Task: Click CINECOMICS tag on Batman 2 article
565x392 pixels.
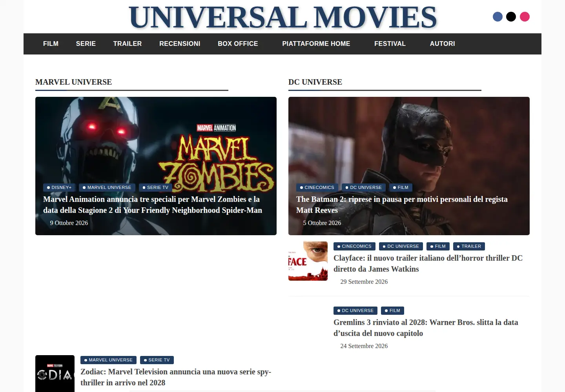Action: click(317, 188)
